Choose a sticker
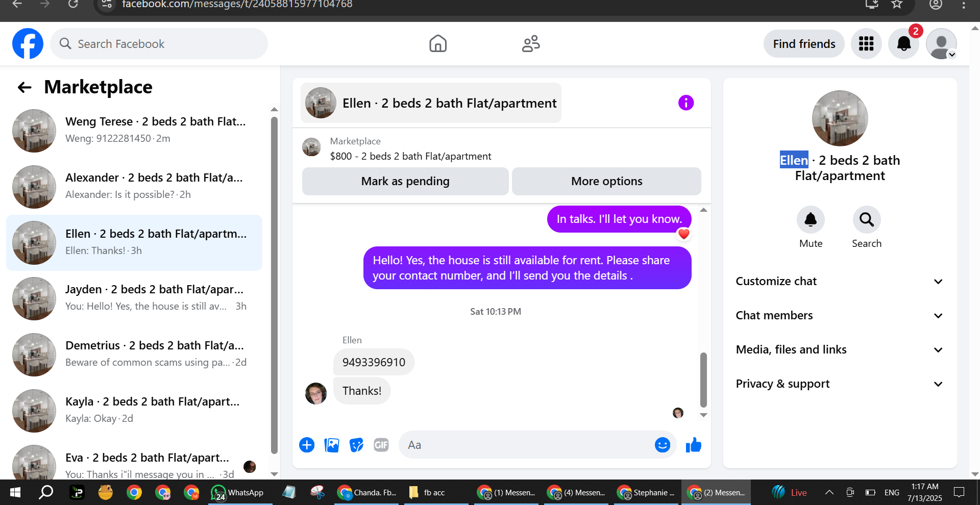Screen dimensions: 980x505 356,445
